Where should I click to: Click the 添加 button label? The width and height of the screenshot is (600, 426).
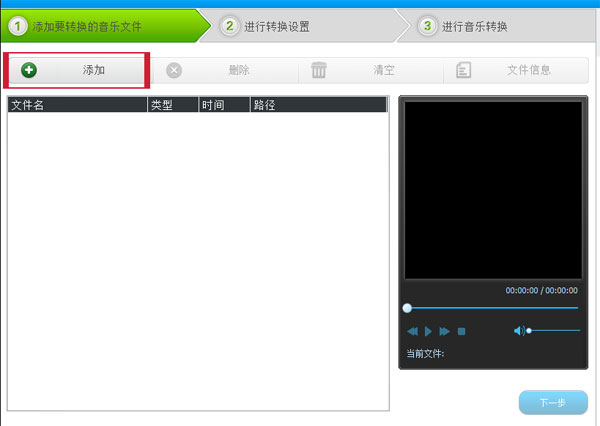(x=94, y=70)
